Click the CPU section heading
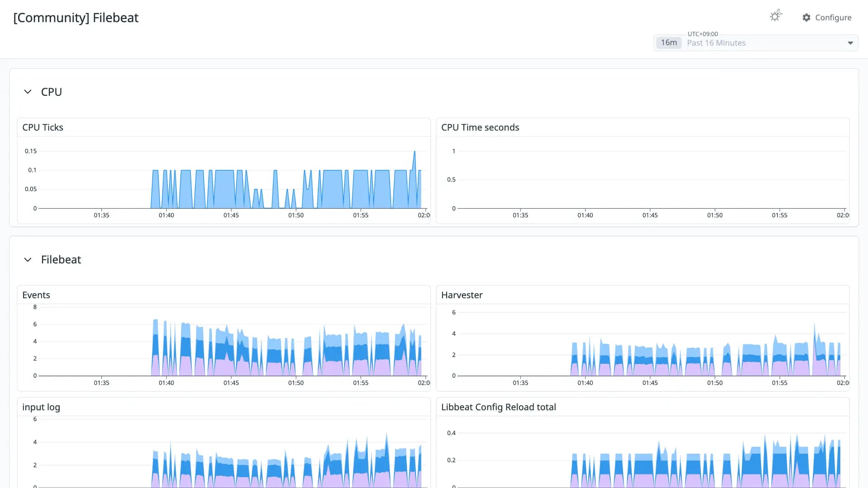 pyautogui.click(x=52, y=92)
